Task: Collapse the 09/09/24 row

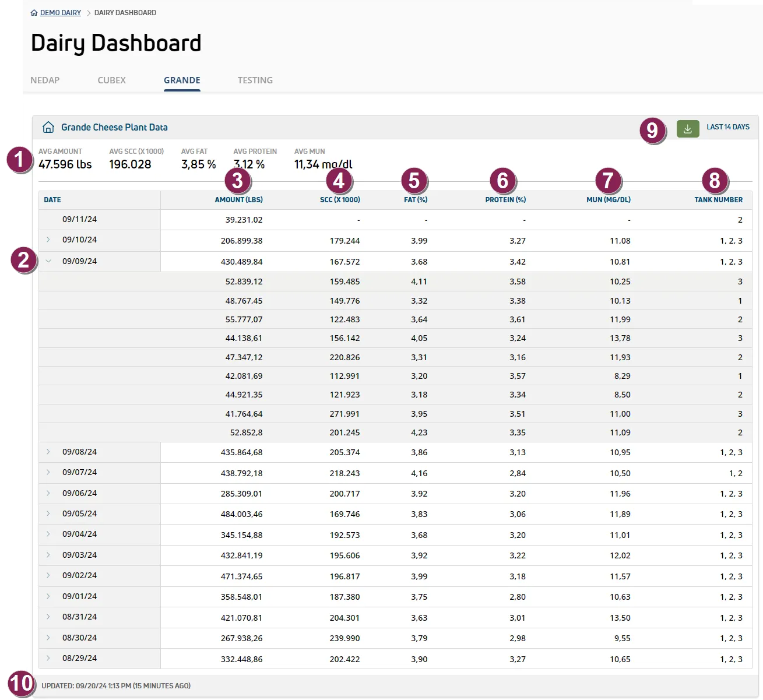Action: [x=48, y=261]
